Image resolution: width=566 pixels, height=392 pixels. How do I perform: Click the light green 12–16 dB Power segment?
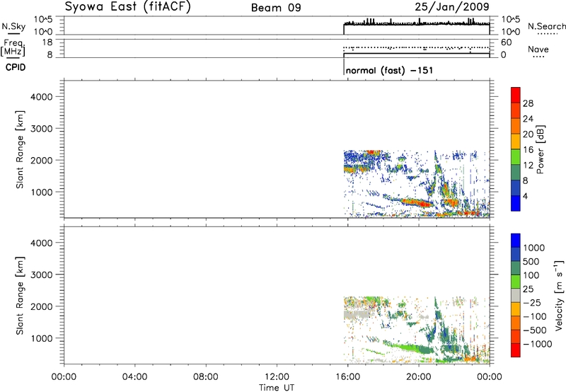tap(516, 156)
